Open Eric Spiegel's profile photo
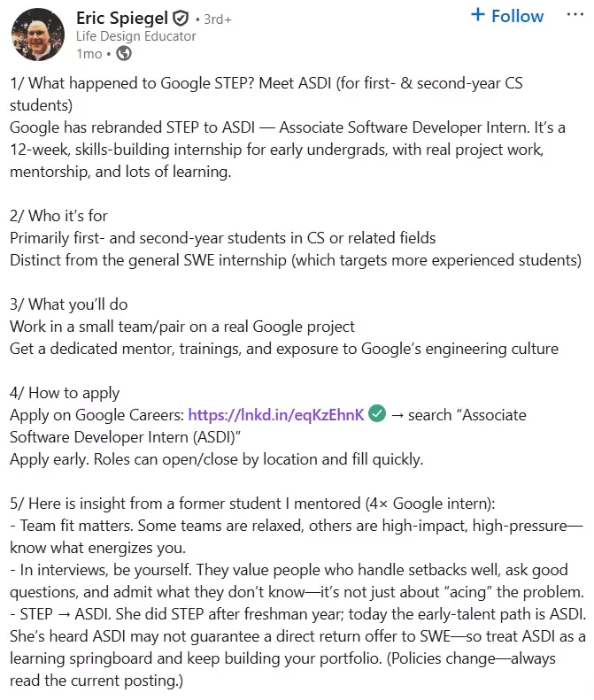The height and width of the screenshot is (700, 594). pyautogui.click(x=37, y=35)
